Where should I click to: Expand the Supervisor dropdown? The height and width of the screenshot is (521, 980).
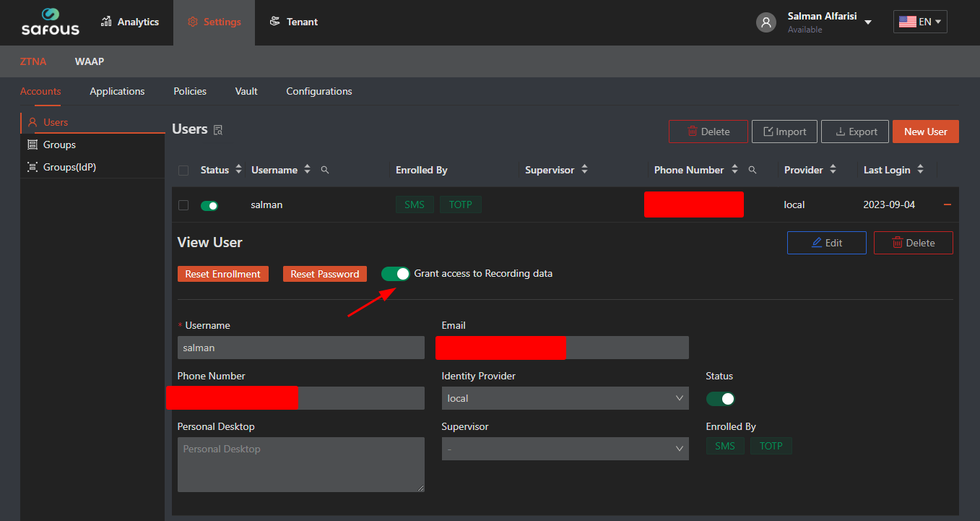(565, 449)
